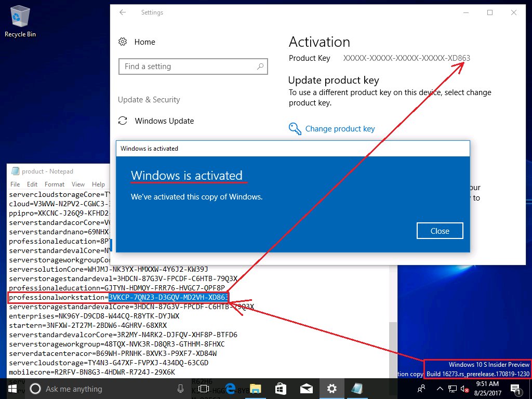Open File Explorer from taskbar

[256, 389]
